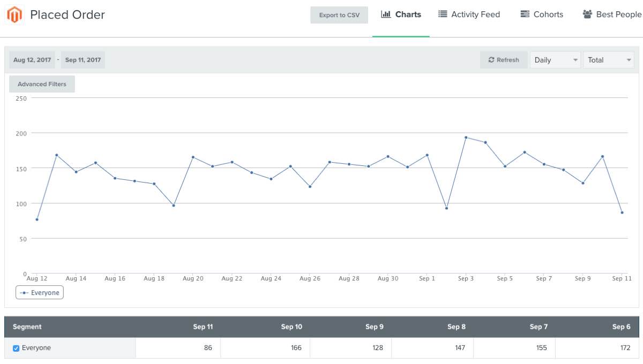Select the Charts bar-chart icon
This screenshot has width=643, height=364.
click(387, 14)
